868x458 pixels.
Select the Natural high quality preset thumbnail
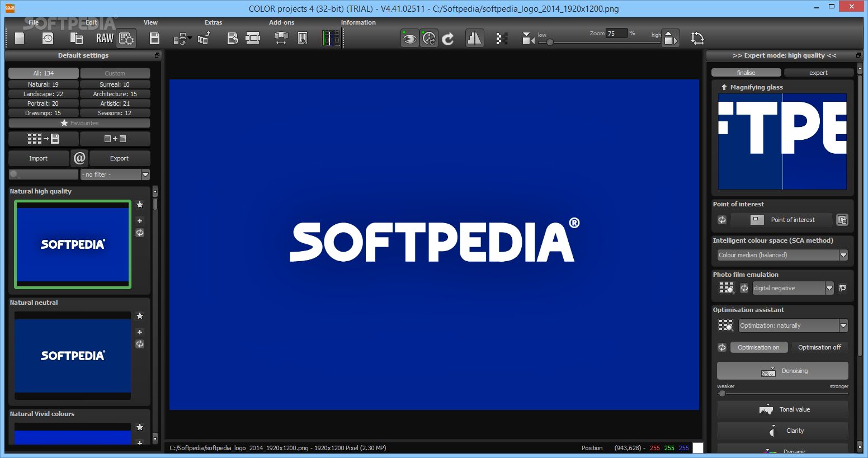tap(73, 244)
